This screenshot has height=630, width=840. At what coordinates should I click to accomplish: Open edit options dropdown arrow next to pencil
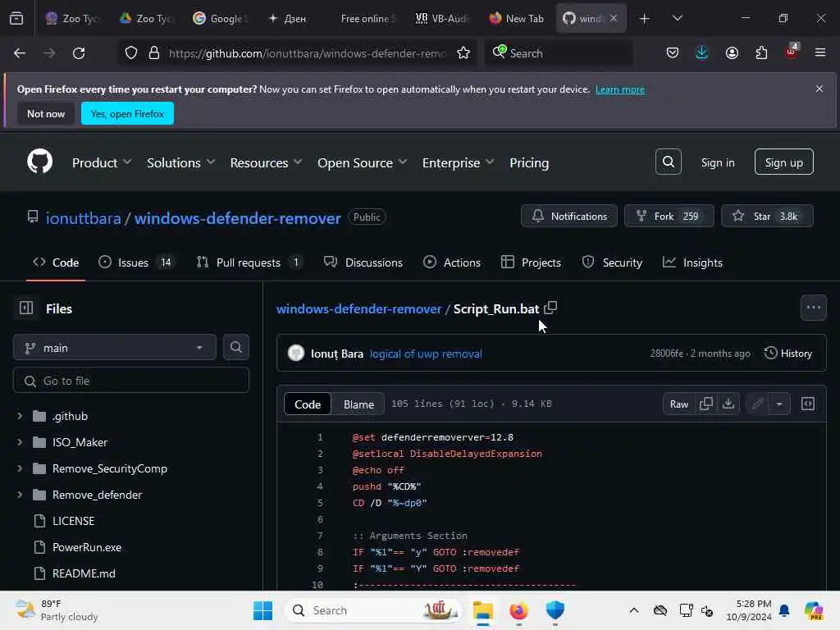pyautogui.click(x=779, y=404)
